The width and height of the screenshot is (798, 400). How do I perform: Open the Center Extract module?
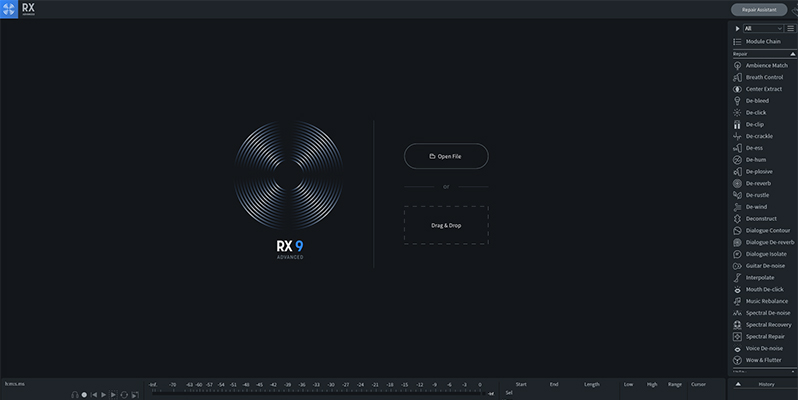(x=758, y=89)
